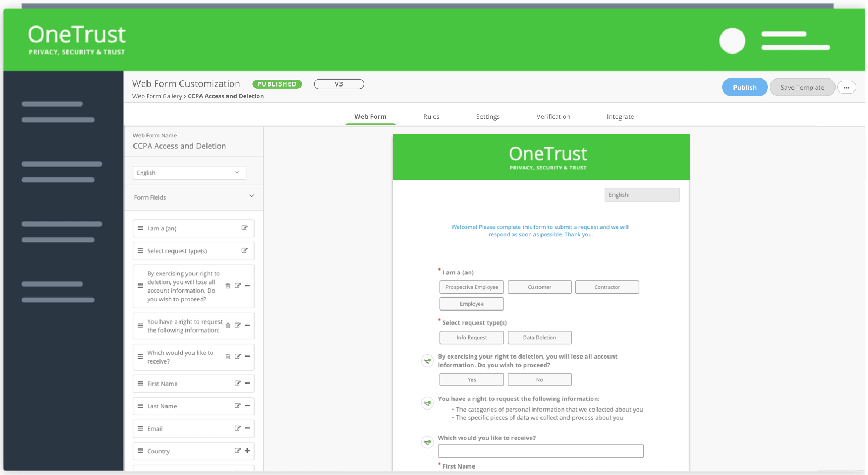
Task: Grab the drag handle of Country row
Action: [x=141, y=451]
